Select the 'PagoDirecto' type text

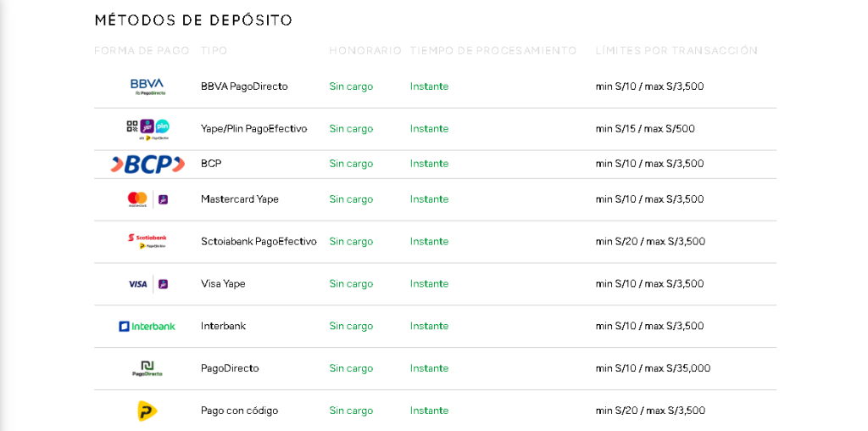(x=230, y=368)
